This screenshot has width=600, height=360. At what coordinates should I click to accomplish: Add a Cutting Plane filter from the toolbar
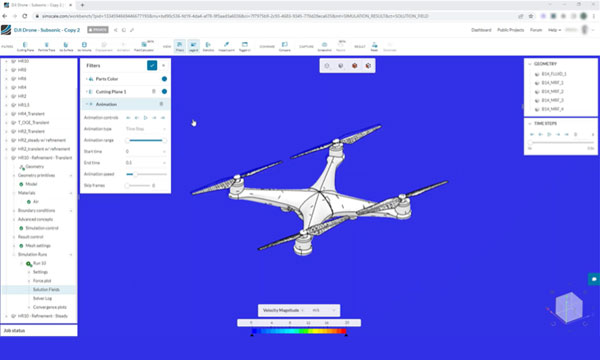25,47
